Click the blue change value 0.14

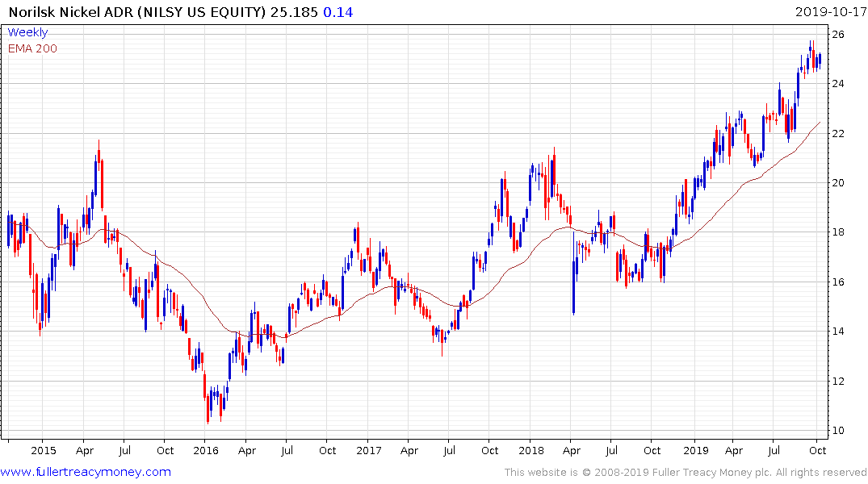(x=338, y=12)
